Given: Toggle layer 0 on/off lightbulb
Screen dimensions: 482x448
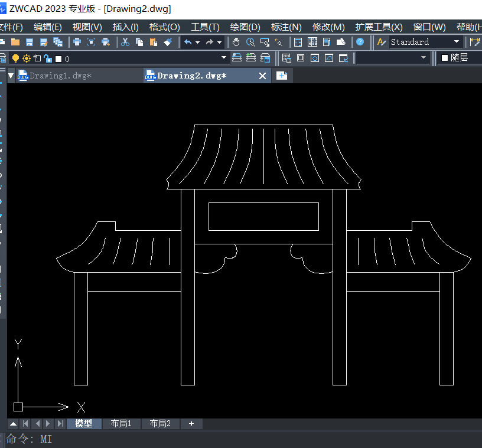Looking at the screenshot, I should [15, 58].
